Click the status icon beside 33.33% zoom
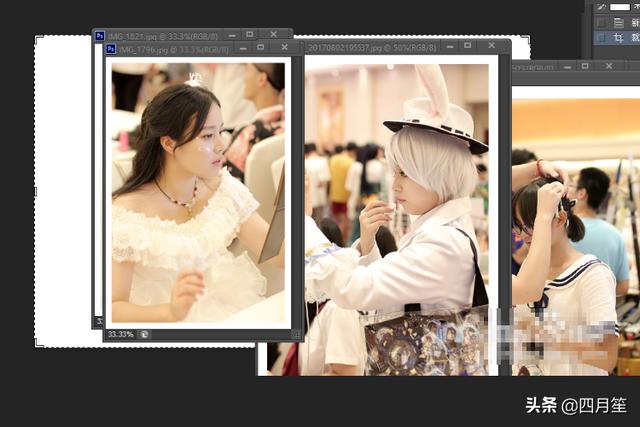The height and width of the screenshot is (427, 640). pyautogui.click(x=144, y=334)
